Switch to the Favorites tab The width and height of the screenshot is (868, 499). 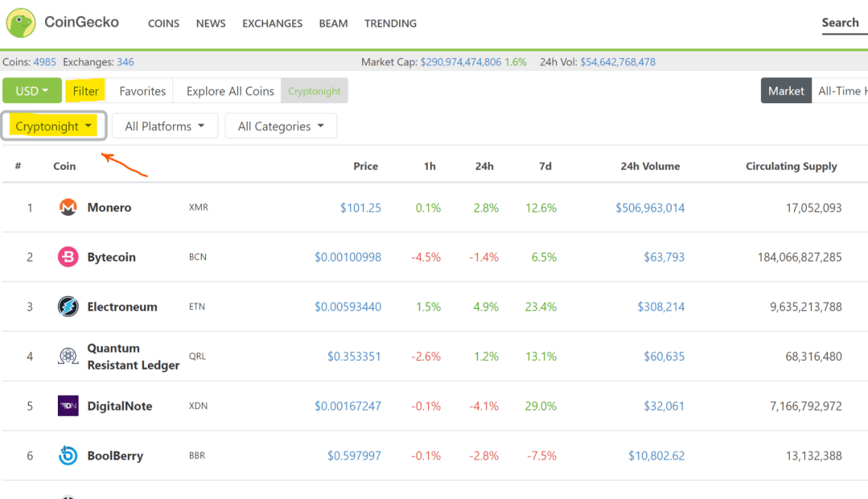[x=142, y=90]
